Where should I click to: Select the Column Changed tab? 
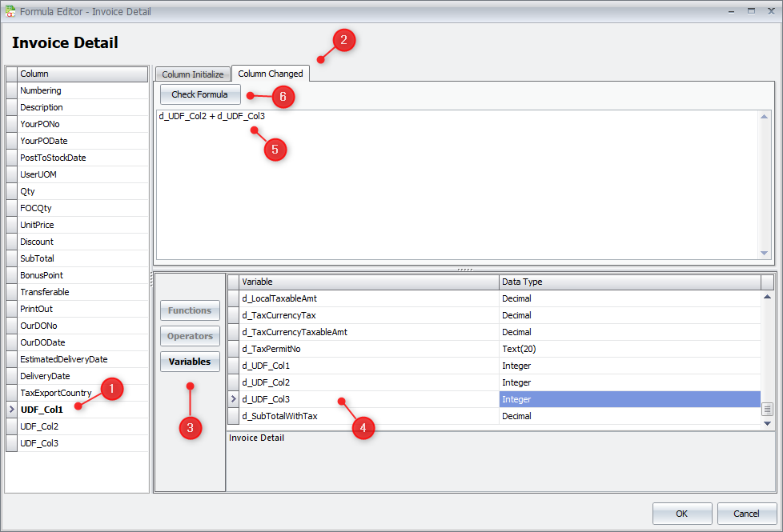click(271, 74)
